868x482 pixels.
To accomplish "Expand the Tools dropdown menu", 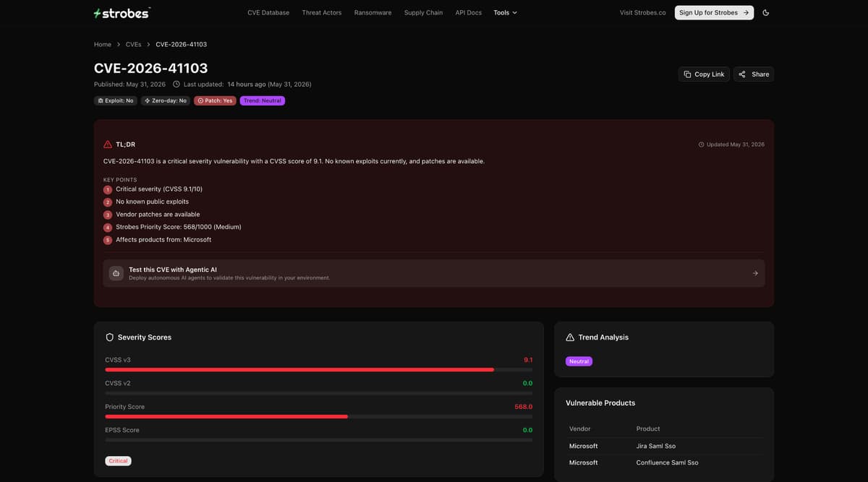I will pyautogui.click(x=506, y=13).
